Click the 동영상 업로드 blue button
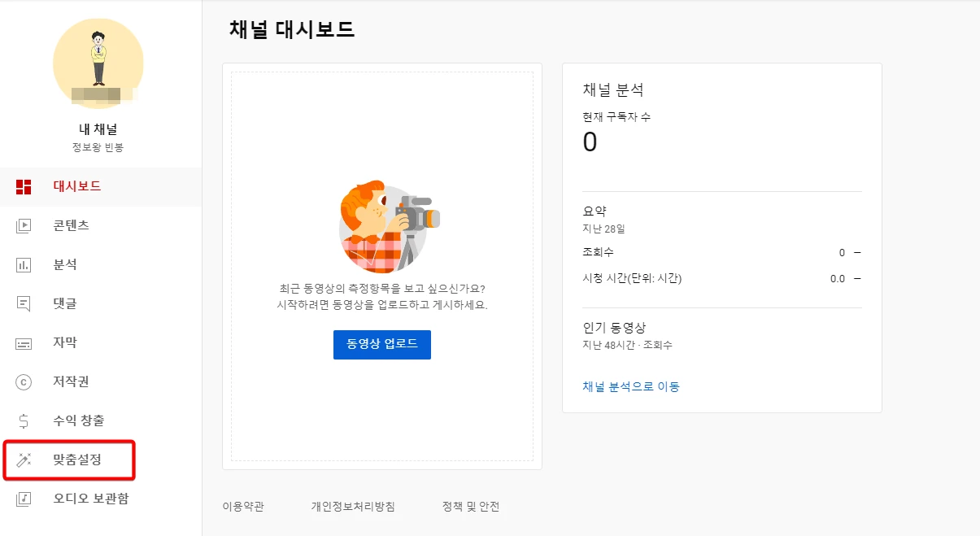 coord(381,344)
